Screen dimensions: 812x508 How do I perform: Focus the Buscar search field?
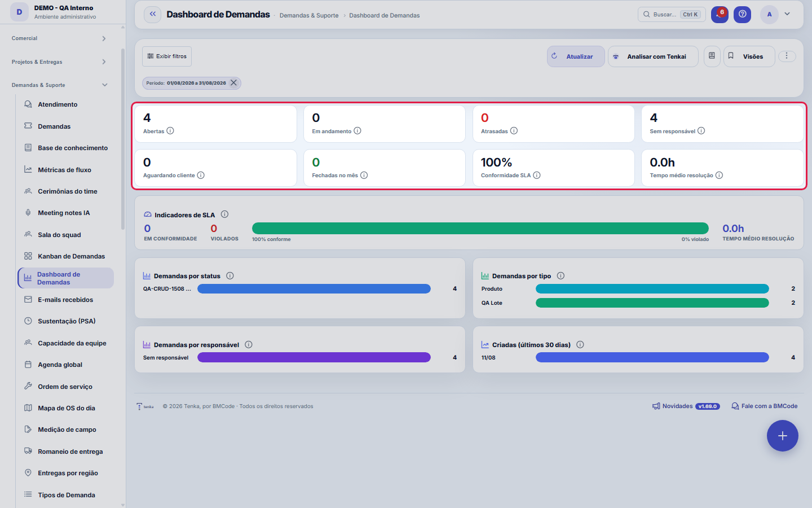click(672, 15)
